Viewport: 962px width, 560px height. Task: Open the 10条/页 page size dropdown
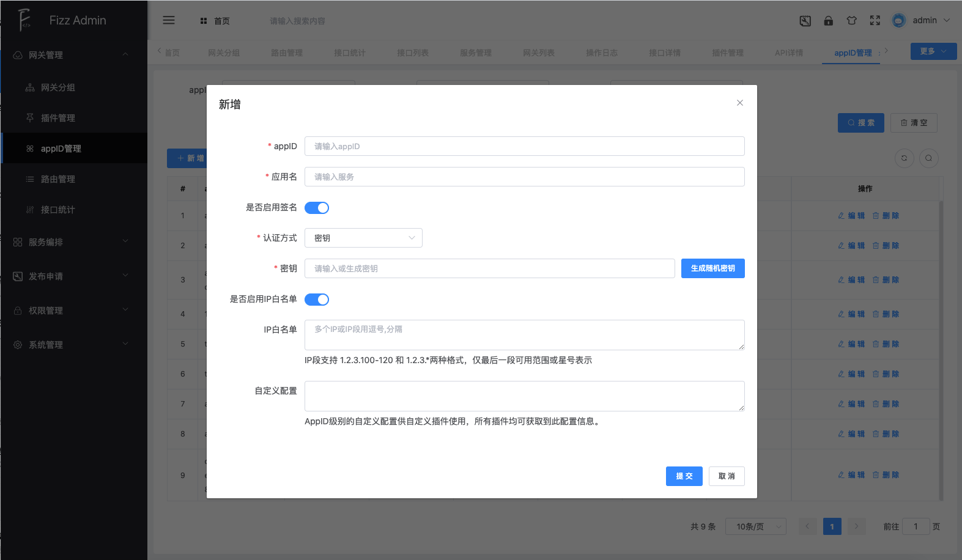(755, 526)
